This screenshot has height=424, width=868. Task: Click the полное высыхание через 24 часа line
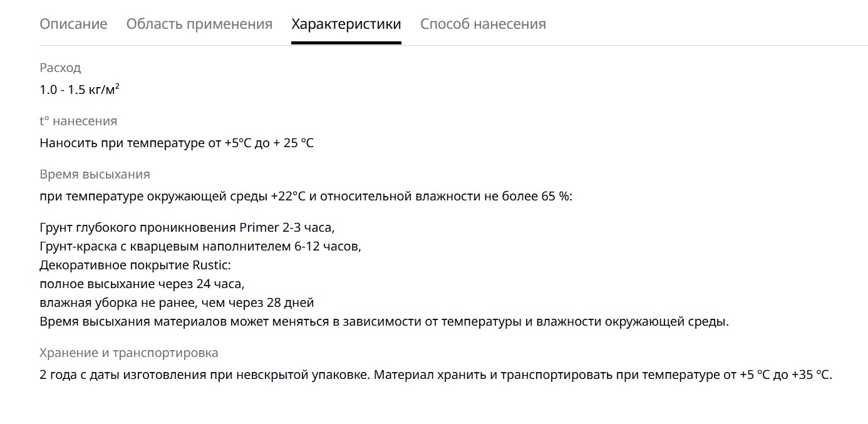pyautogui.click(x=142, y=284)
